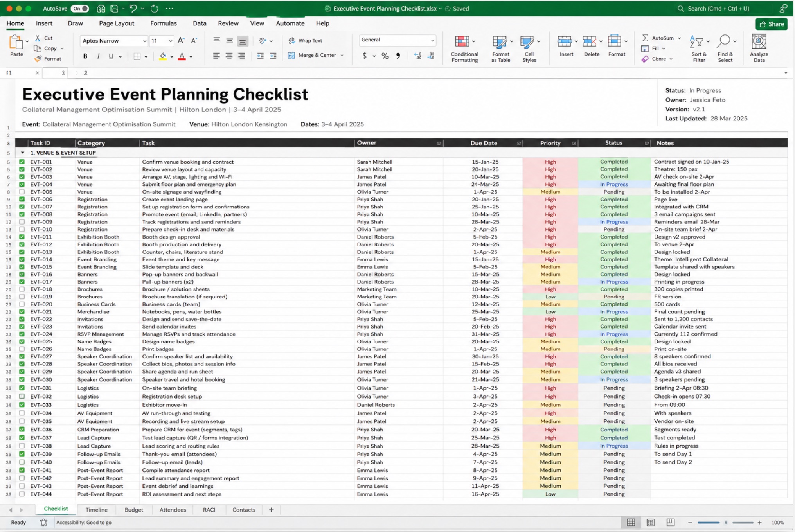Open the Priority column filter dropdown
Screen dimensions: 795x532
click(574, 144)
